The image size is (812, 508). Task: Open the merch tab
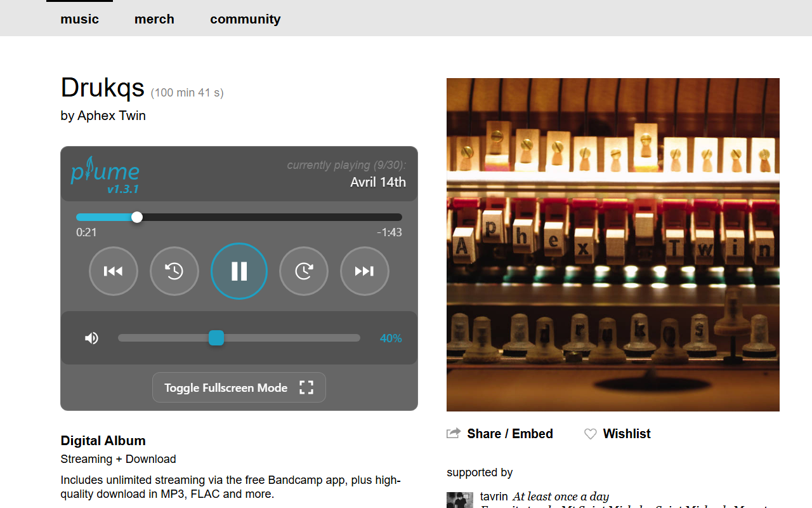click(154, 19)
